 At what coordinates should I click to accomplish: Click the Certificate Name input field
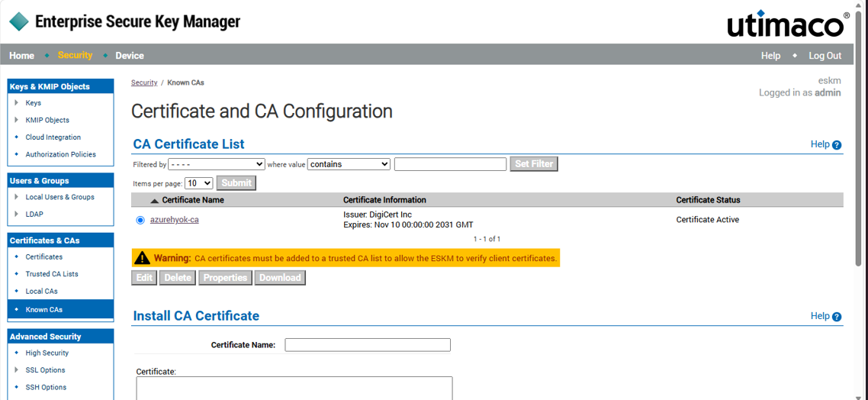368,344
